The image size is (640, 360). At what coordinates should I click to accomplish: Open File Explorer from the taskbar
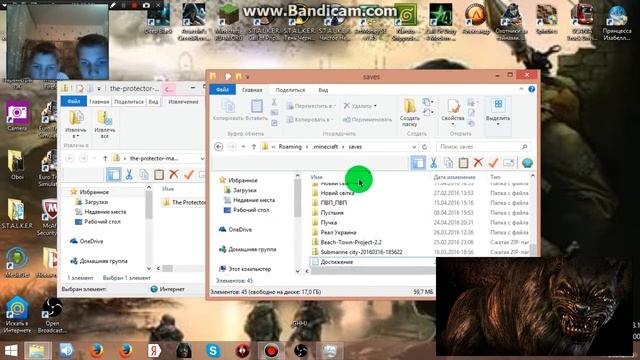38,351
